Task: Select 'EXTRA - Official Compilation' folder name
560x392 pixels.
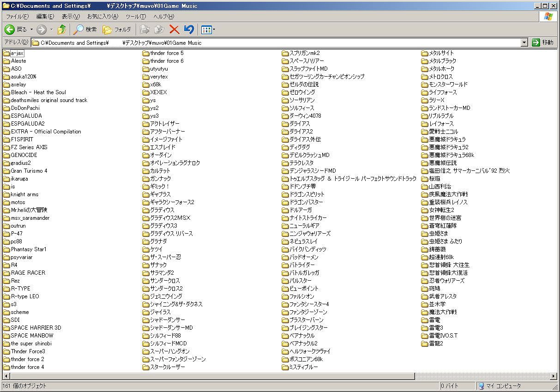Action: coord(46,132)
